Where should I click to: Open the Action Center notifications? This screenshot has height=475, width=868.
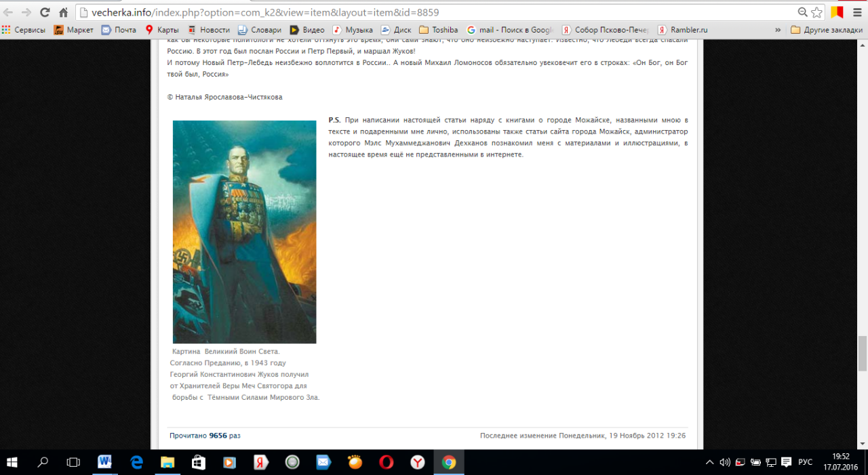coord(786,462)
